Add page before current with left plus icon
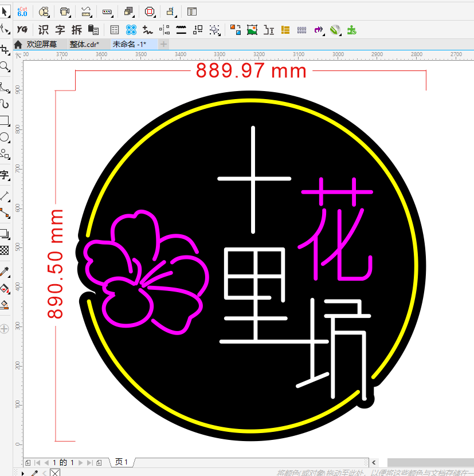The height and width of the screenshot is (476, 474). pyautogui.click(x=28, y=463)
